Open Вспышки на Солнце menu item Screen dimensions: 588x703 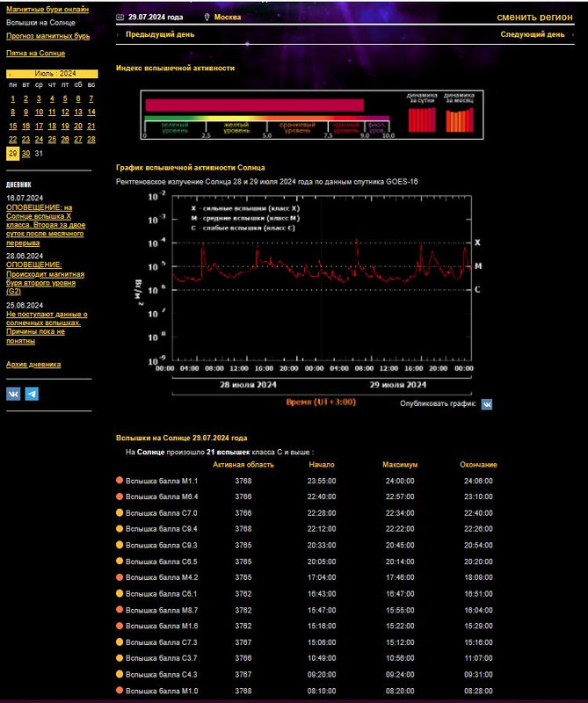[x=40, y=23]
